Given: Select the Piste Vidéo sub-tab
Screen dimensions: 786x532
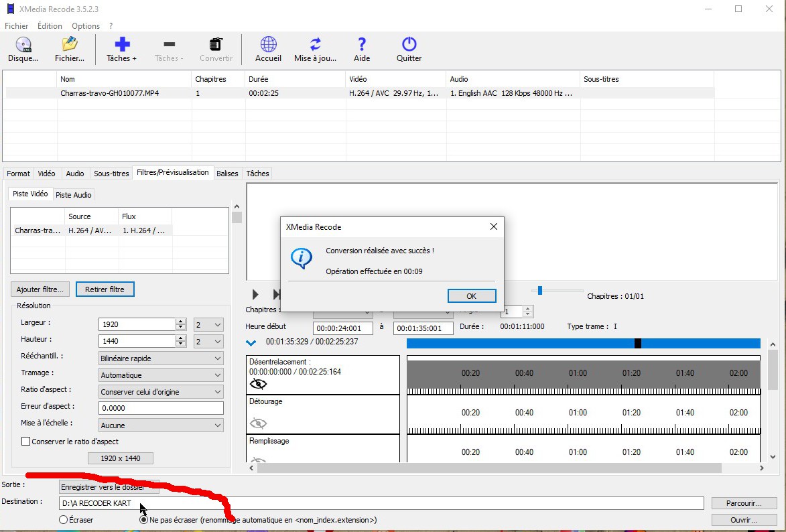Looking at the screenshot, I should coord(30,194).
